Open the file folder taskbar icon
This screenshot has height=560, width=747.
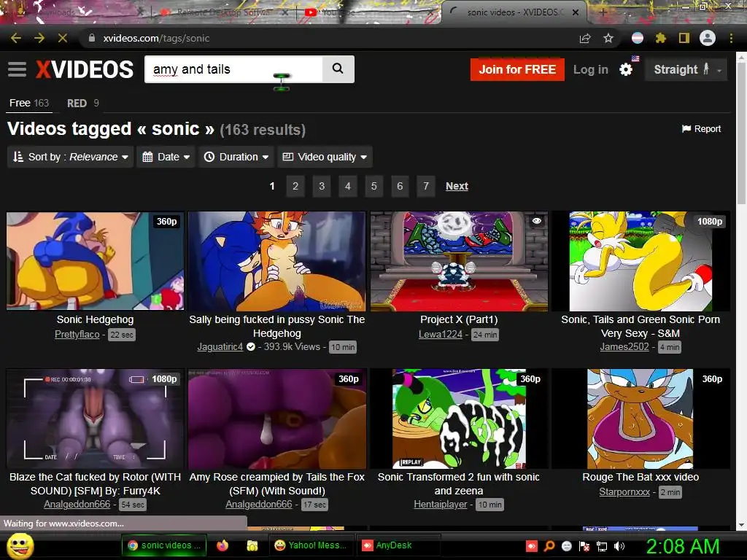pyautogui.click(x=252, y=545)
